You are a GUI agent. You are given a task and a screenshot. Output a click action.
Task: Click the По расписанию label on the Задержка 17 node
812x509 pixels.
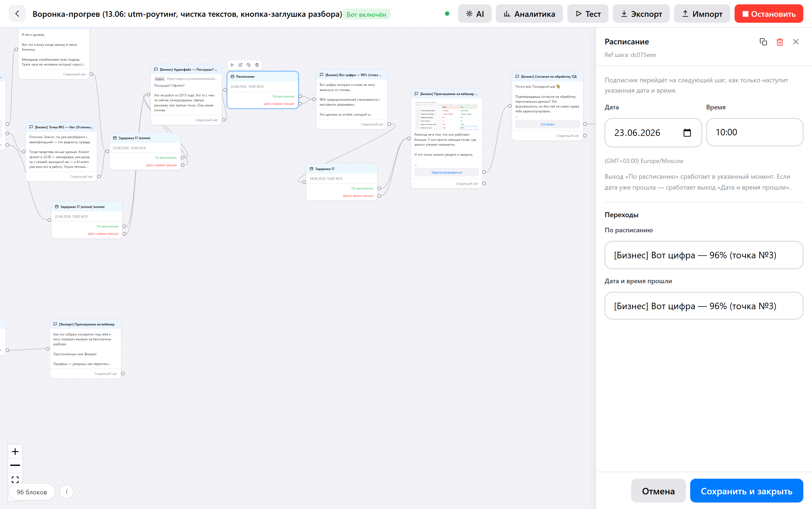click(362, 188)
